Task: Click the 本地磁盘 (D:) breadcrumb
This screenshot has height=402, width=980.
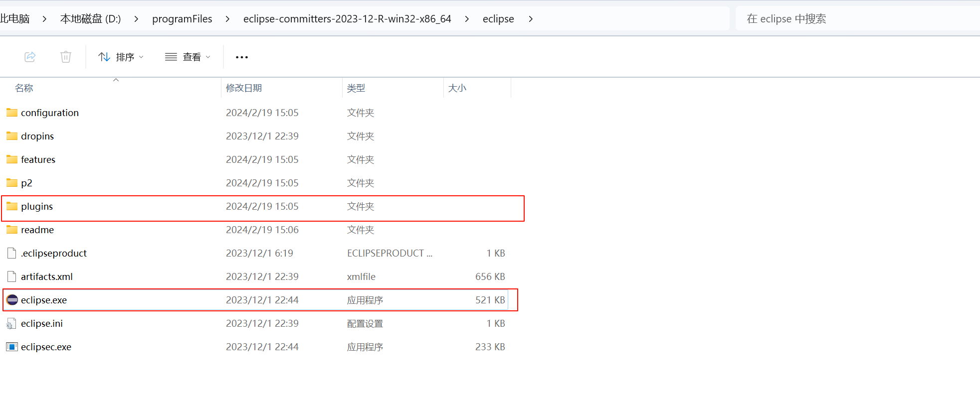Action: (x=91, y=19)
